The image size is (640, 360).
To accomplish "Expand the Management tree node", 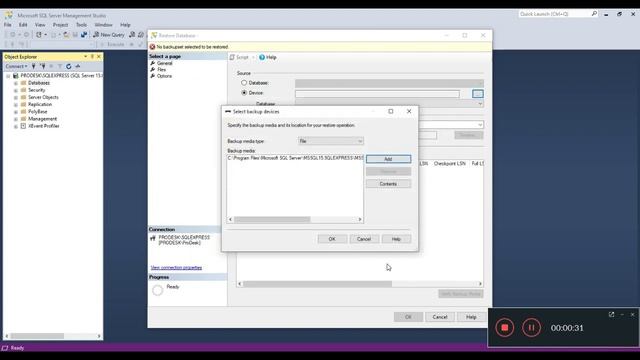I will pyautogui.click(x=16, y=119).
